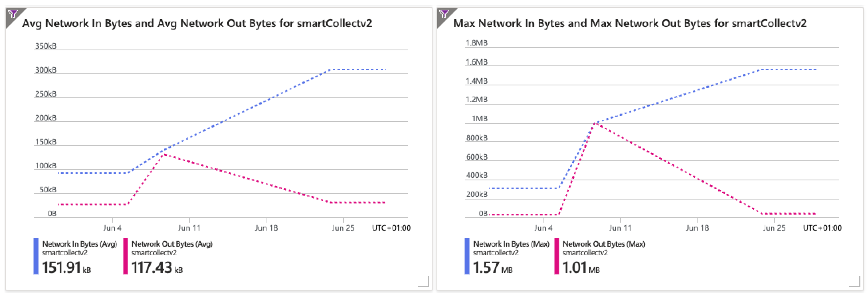Open Avg Network In Bytes chart title
This screenshot has height=297, width=868.
click(x=197, y=24)
